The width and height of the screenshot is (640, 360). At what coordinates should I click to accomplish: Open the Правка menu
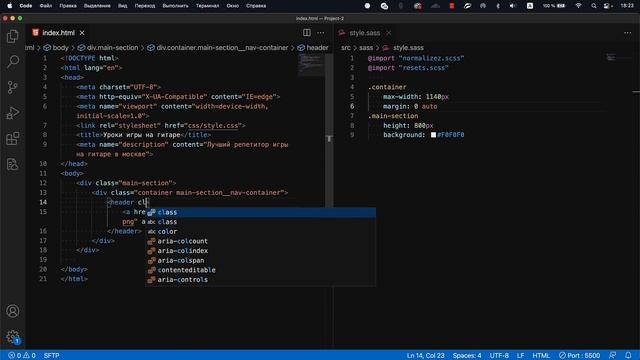68,6
